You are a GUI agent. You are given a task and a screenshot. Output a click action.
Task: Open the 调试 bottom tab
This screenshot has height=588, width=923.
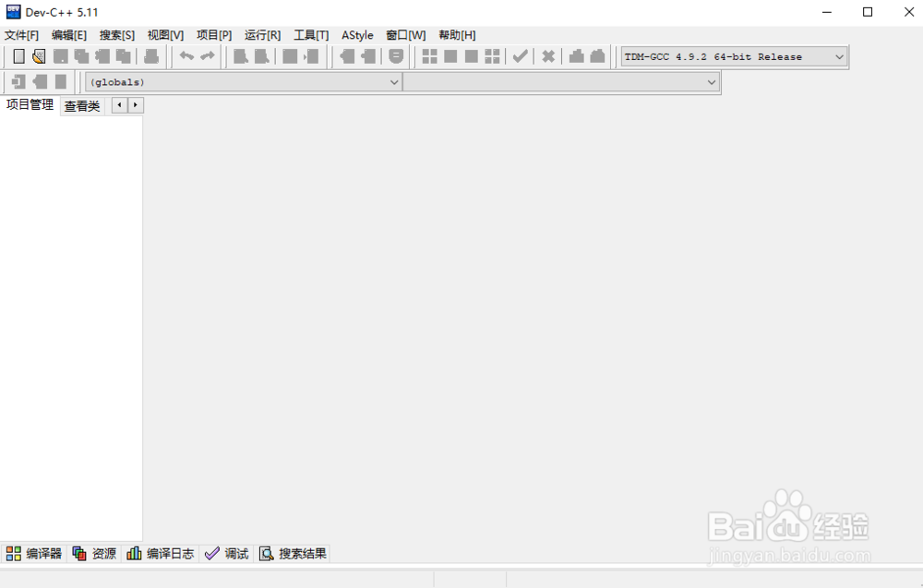(227, 554)
